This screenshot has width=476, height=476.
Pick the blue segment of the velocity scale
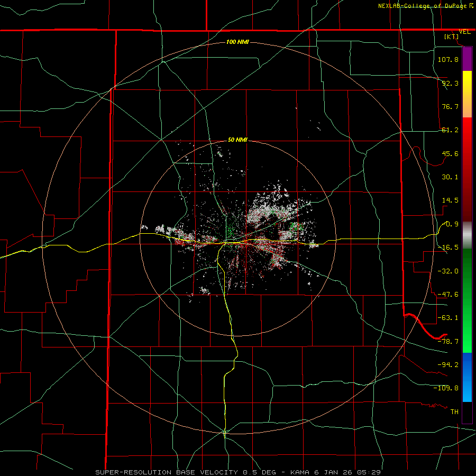[467, 377]
